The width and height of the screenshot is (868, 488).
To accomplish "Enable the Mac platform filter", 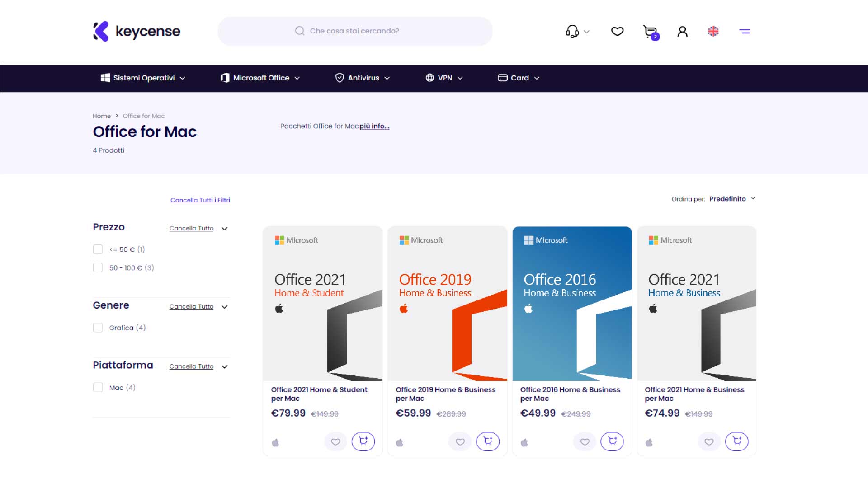I will [x=98, y=388].
